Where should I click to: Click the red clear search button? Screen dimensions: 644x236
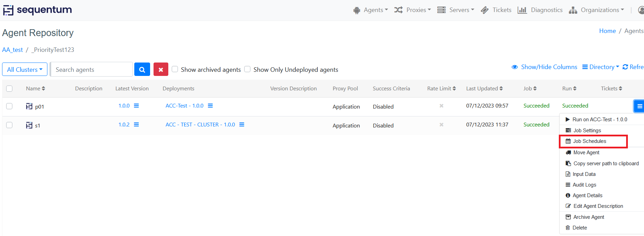tap(161, 69)
